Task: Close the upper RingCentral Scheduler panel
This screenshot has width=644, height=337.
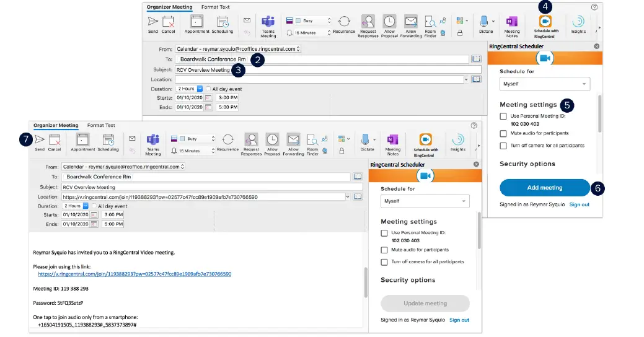Action: pyautogui.click(x=596, y=46)
